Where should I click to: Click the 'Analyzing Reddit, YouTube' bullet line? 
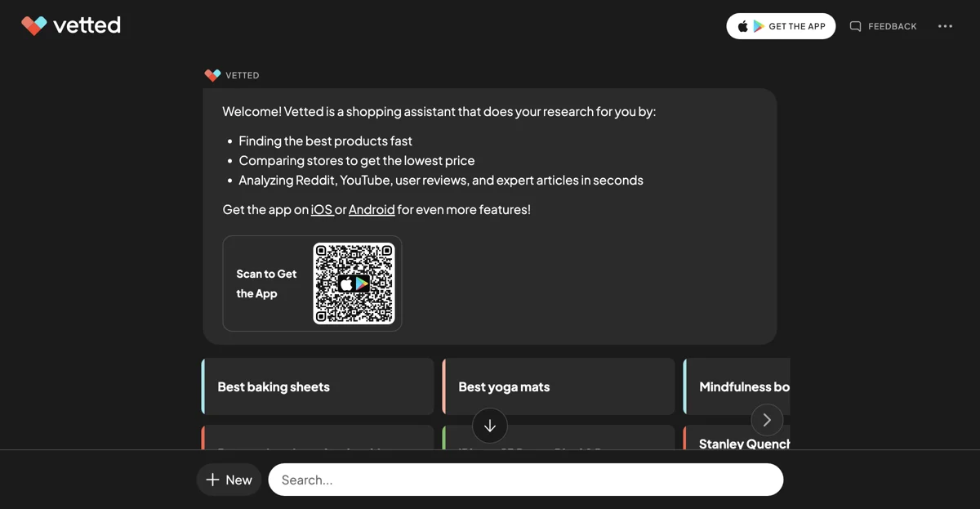click(441, 180)
